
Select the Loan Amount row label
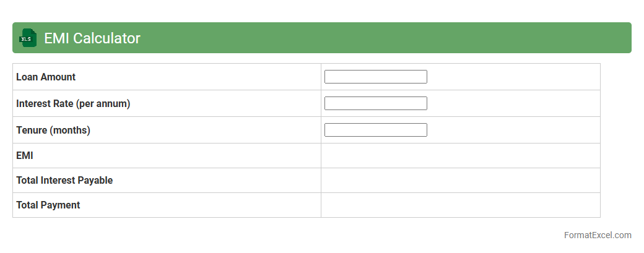click(46, 77)
